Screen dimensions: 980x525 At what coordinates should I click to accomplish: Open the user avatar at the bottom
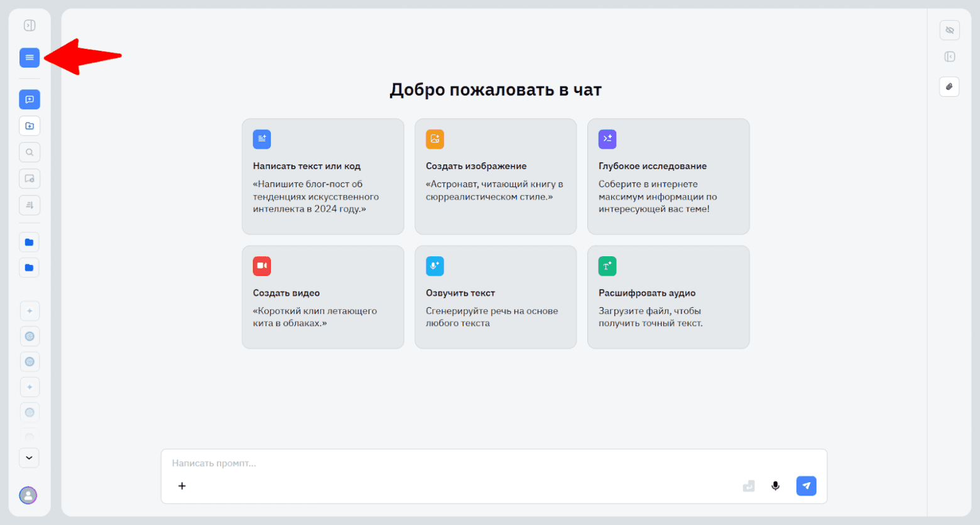(x=28, y=495)
